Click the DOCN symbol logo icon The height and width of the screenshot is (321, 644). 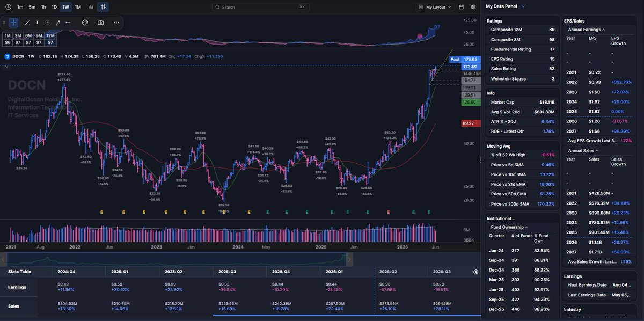pyautogui.click(x=7, y=56)
